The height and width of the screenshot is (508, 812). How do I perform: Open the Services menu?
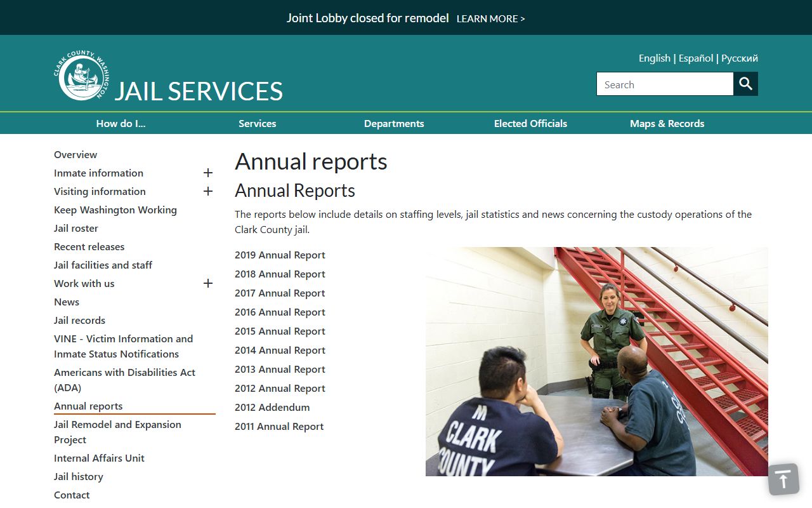(257, 123)
